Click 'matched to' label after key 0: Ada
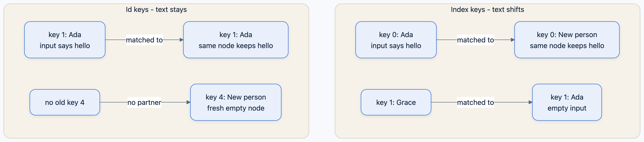 pos(475,40)
